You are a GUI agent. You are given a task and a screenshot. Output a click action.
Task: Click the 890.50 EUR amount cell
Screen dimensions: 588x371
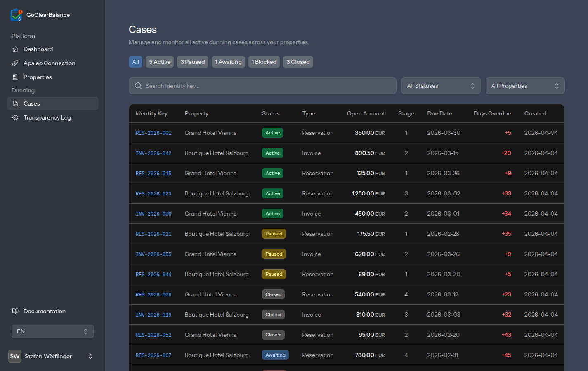point(370,153)
